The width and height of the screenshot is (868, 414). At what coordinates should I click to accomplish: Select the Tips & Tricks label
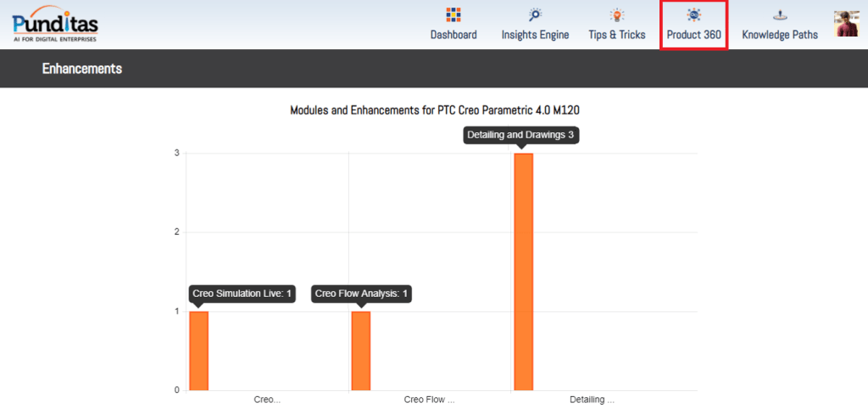pyautogui.click(x=617, y=35)
